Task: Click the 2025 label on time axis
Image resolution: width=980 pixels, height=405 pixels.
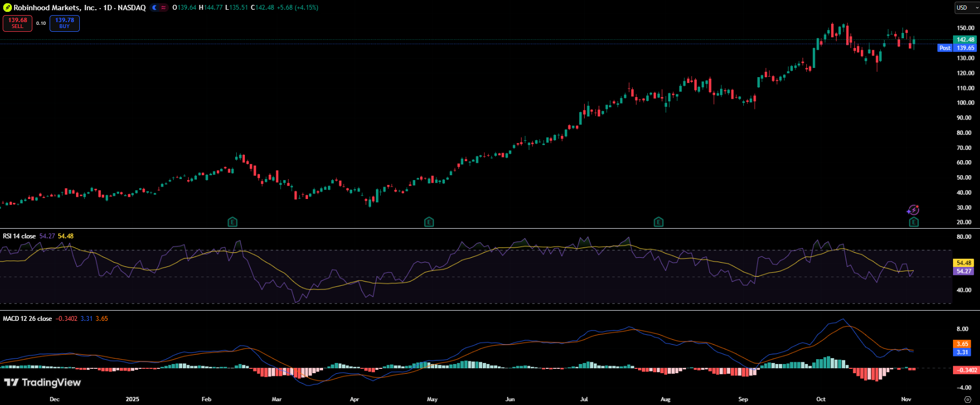Action: pyautogui.click(x=132, y=399)
